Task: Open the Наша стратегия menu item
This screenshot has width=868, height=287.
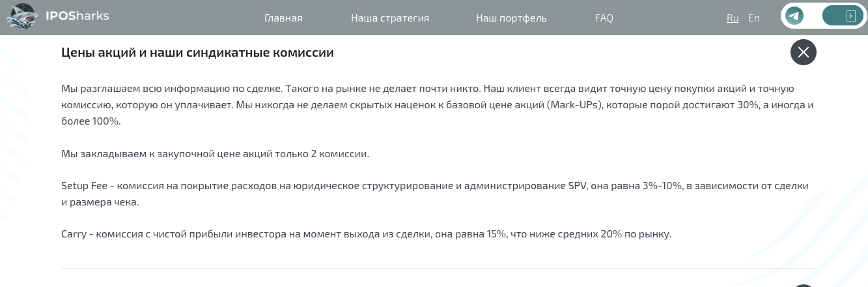Action: 389,18
